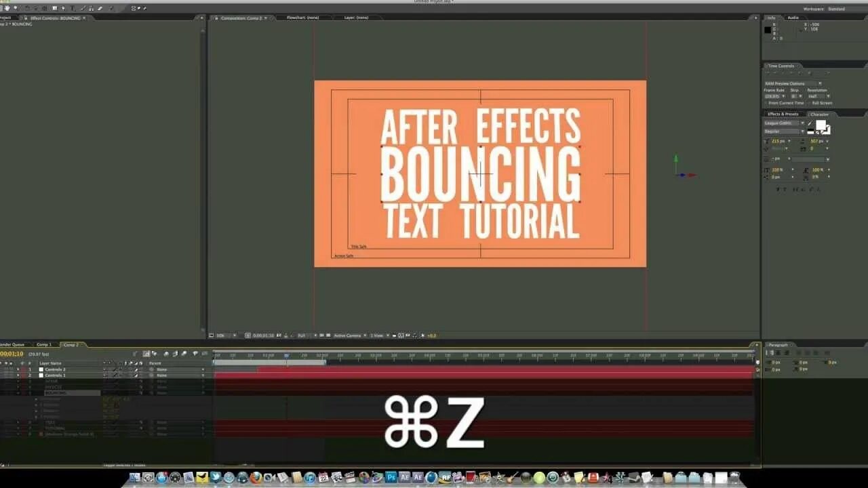Open Finder from the Dock
The width and height of the screenshot is (868, 488).
click(134, 478)
